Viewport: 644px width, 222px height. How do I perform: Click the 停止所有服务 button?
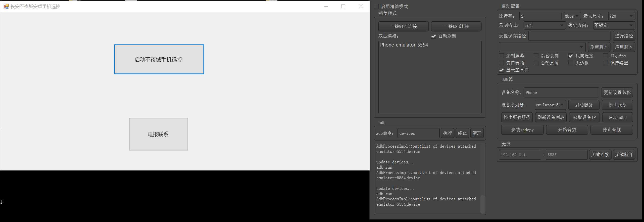coord(517,117)
